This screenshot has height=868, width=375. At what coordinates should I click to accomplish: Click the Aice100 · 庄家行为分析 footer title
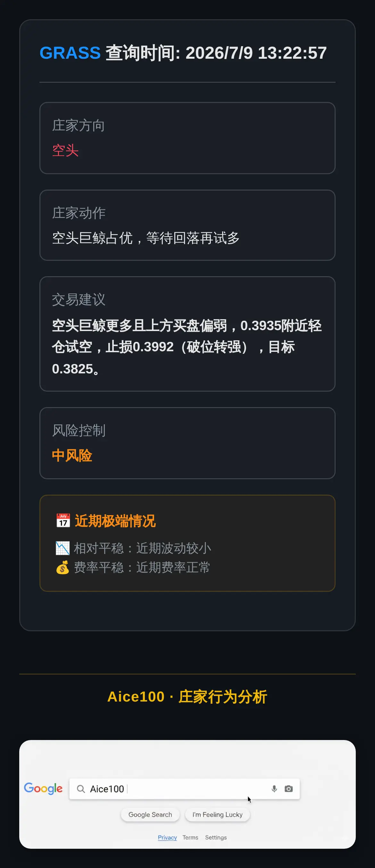[187, 697]
